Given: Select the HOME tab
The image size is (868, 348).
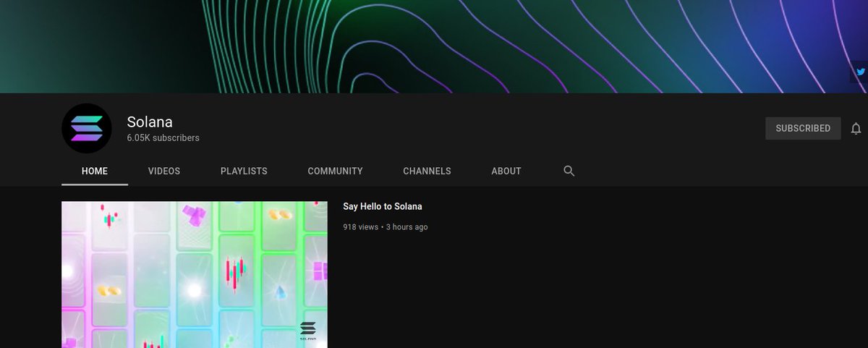Looking at the screenshot, I should [x=95, y=171].
